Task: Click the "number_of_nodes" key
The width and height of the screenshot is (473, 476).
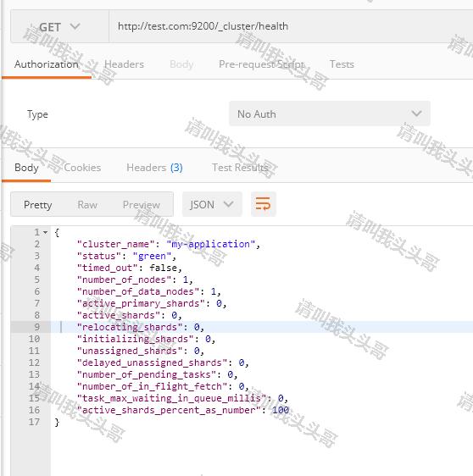Action: pos(125,280)
